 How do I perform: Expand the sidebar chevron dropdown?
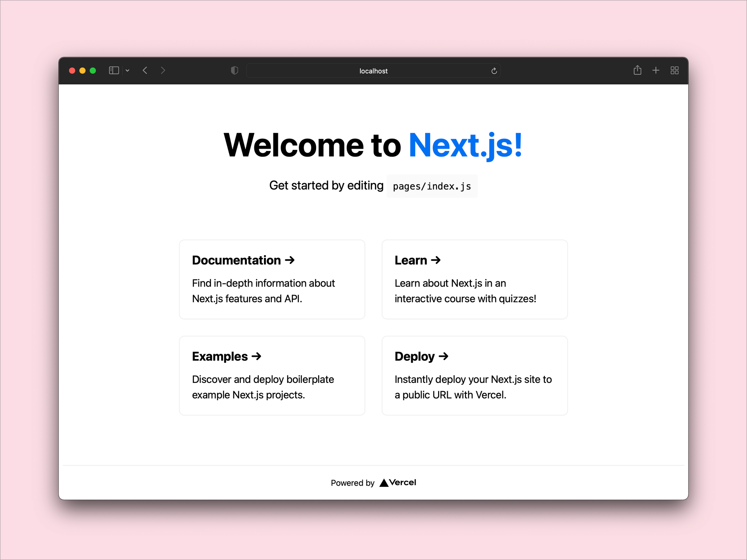(128, 70)
